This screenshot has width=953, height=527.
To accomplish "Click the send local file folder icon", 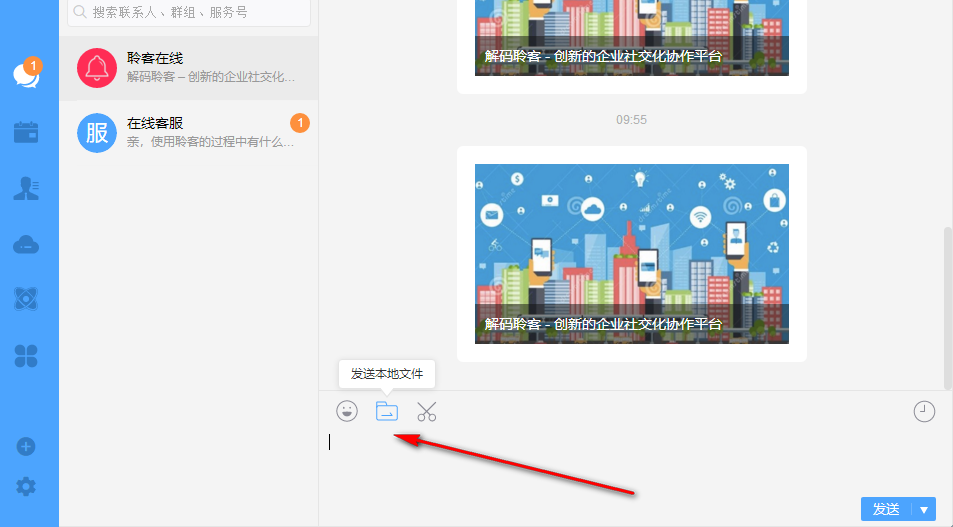I will tap(387, 411).
